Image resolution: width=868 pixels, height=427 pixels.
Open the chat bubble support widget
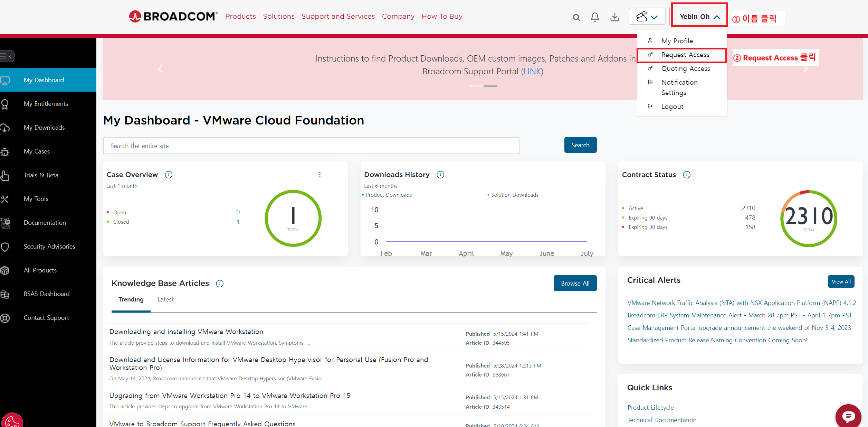point(848,416)
